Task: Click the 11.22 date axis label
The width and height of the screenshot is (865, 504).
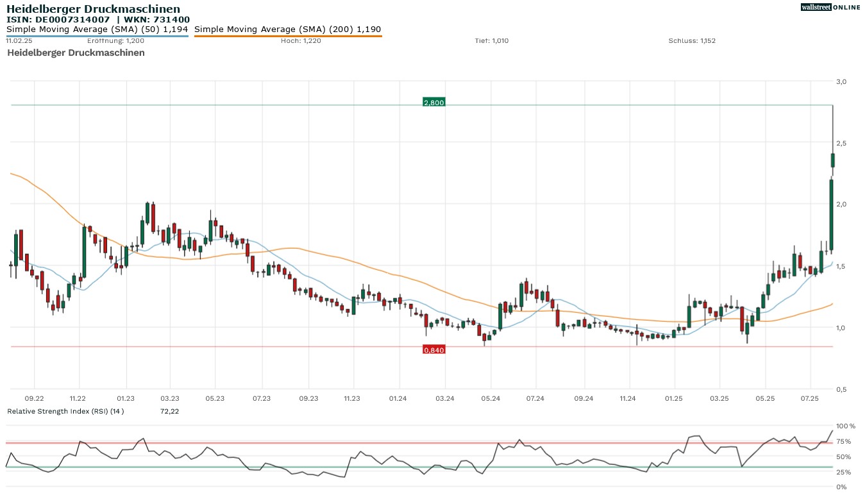Action: coord(78,399)
